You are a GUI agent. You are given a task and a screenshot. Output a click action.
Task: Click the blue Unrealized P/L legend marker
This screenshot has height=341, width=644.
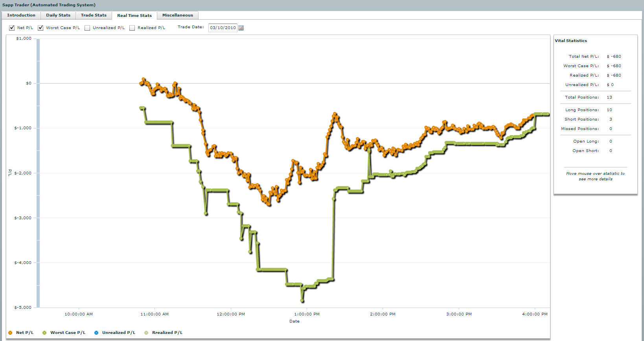point(96,333)
